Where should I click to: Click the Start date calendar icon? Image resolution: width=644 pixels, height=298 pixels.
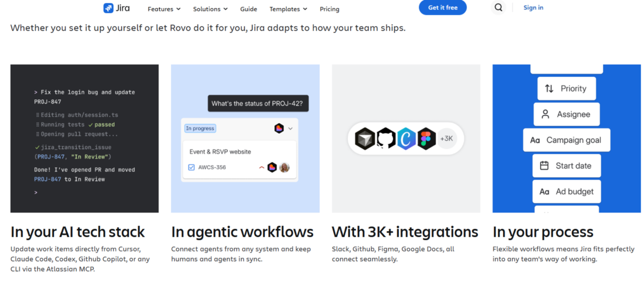[x=544, y=166]
